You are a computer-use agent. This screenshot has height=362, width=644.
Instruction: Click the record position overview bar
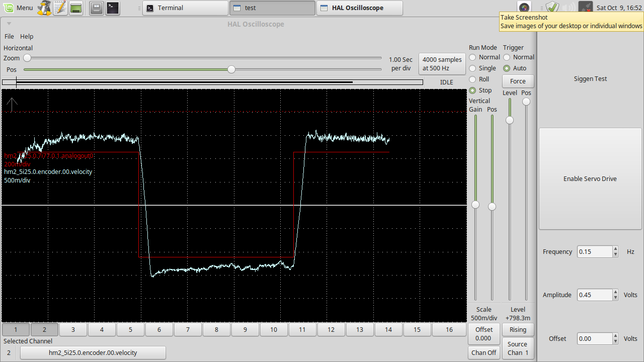tap(212, 82)
